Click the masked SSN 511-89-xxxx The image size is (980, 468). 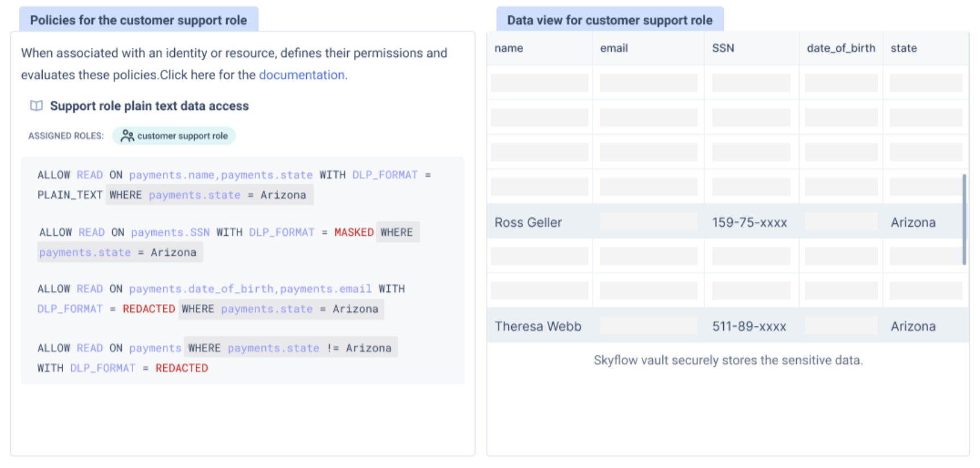coord(749,326)
